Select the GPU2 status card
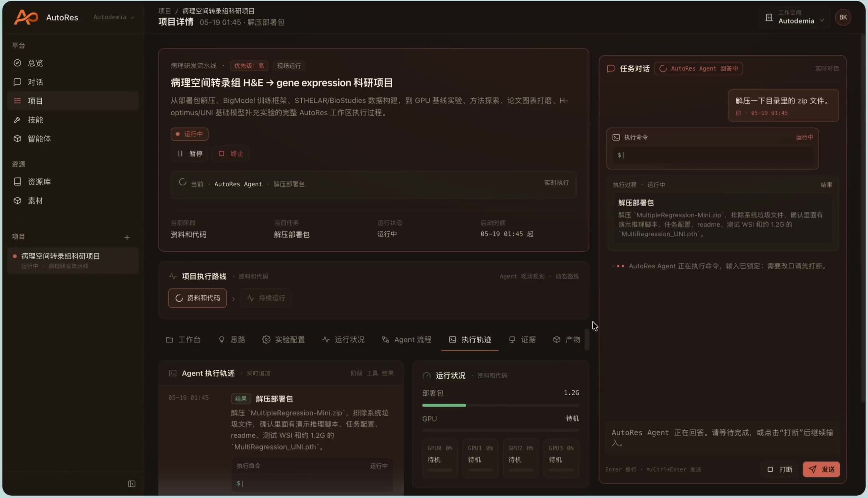 [521, 458]
